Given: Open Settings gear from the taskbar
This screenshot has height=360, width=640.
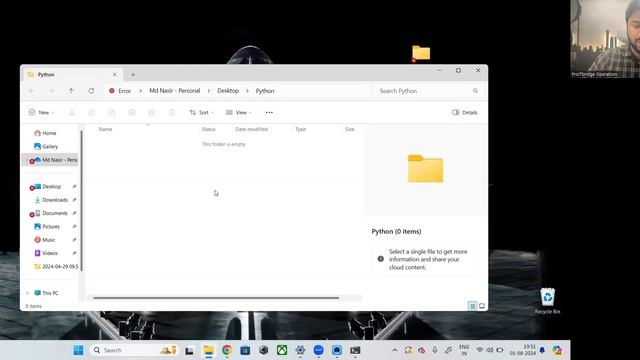Looking at the screenshot, I should click(x=300, y=350).
